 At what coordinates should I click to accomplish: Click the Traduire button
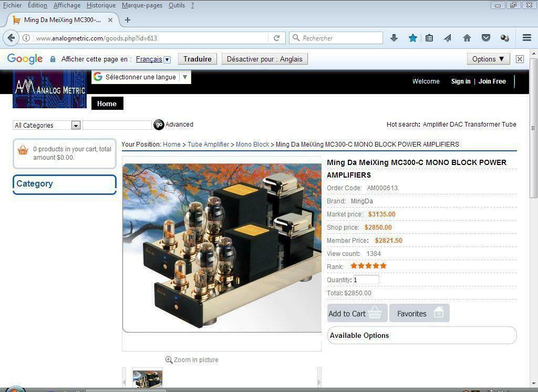(x=198, y=59)
